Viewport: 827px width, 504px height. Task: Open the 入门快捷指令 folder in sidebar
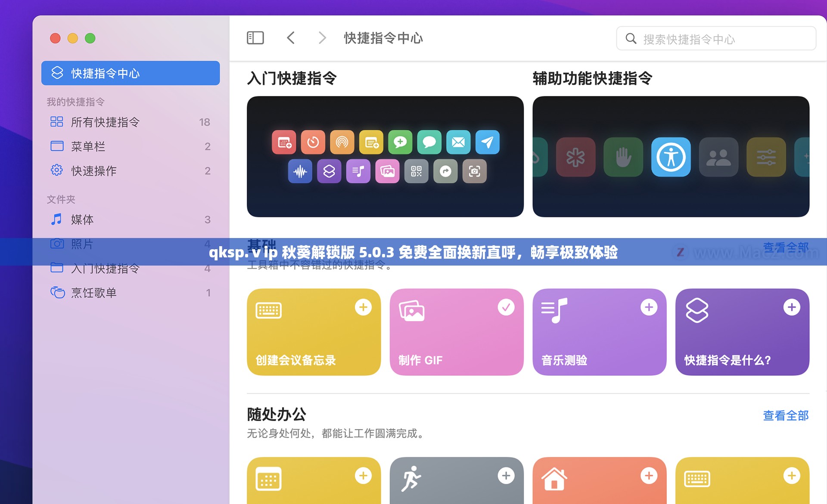click(x=106, y=269)
